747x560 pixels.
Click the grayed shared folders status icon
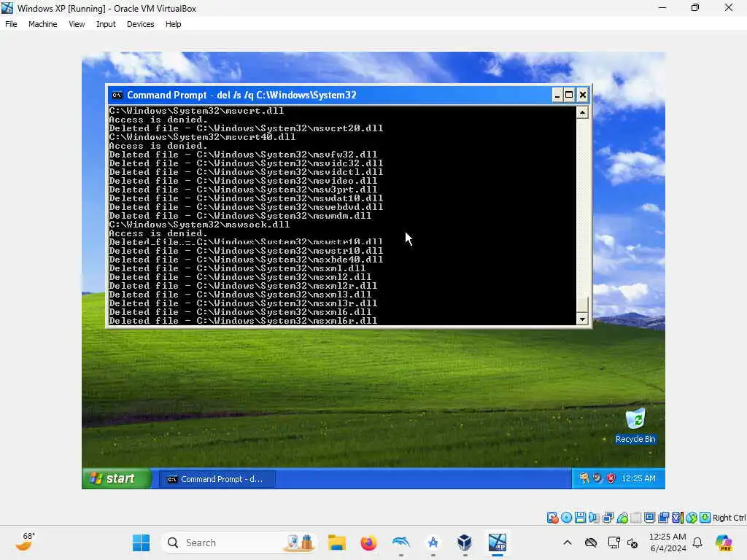pyautogui.click(x=636, y=517)
